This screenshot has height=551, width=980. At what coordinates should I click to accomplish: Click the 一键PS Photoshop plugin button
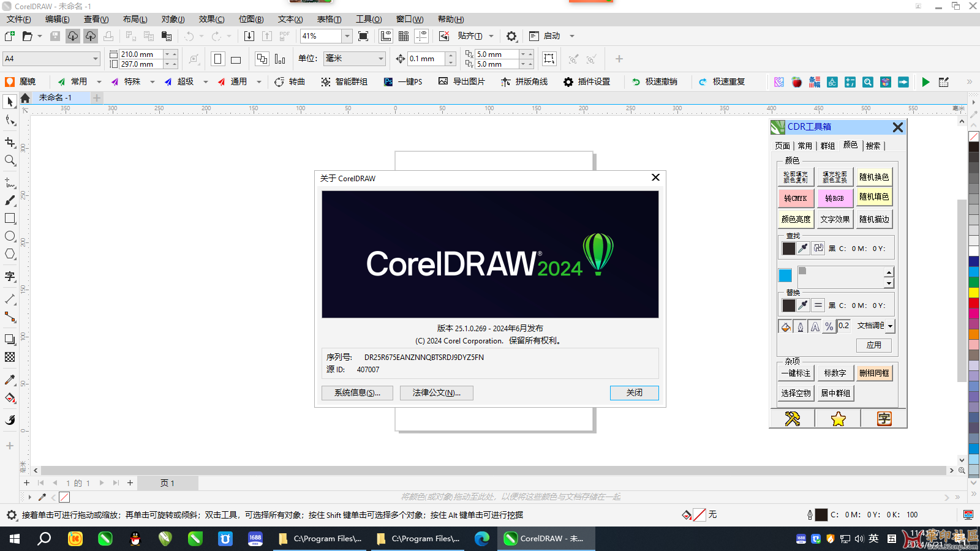tap(403, 81)
